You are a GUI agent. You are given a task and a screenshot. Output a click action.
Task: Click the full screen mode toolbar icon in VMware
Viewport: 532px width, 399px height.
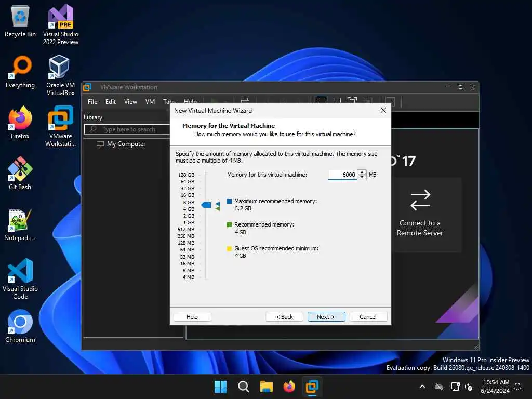click(352, 100)
